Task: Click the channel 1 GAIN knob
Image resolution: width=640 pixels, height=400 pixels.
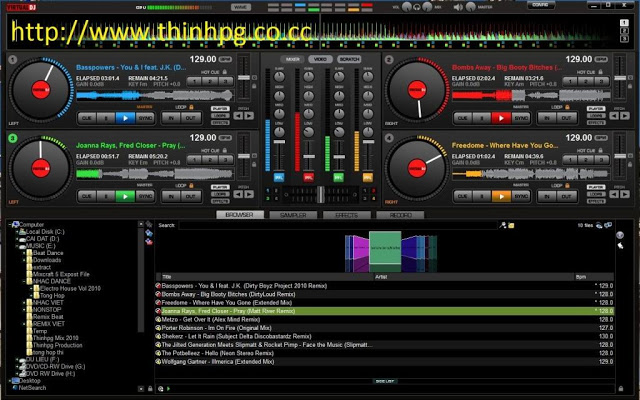Action: pyautogui.click(x=279, y=77)
